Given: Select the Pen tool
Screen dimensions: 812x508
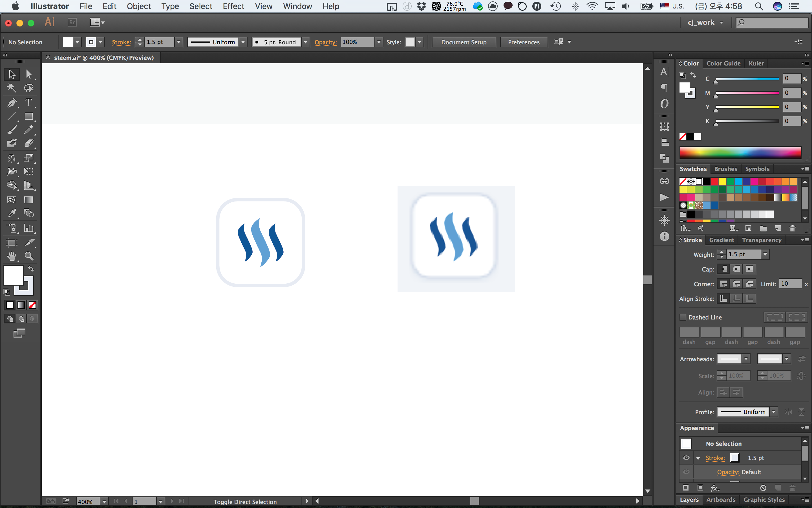Looking at the screenshot, I should 12,102.
